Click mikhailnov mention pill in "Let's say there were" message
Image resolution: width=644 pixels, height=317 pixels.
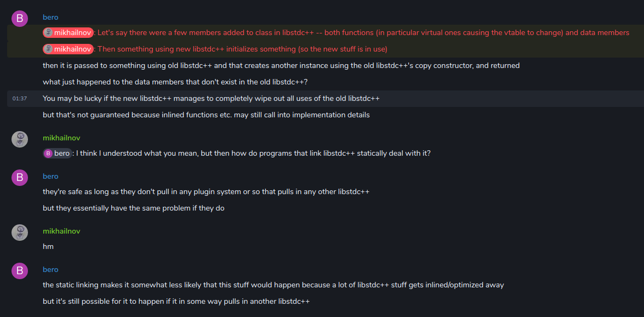click(x=69, y=33)
